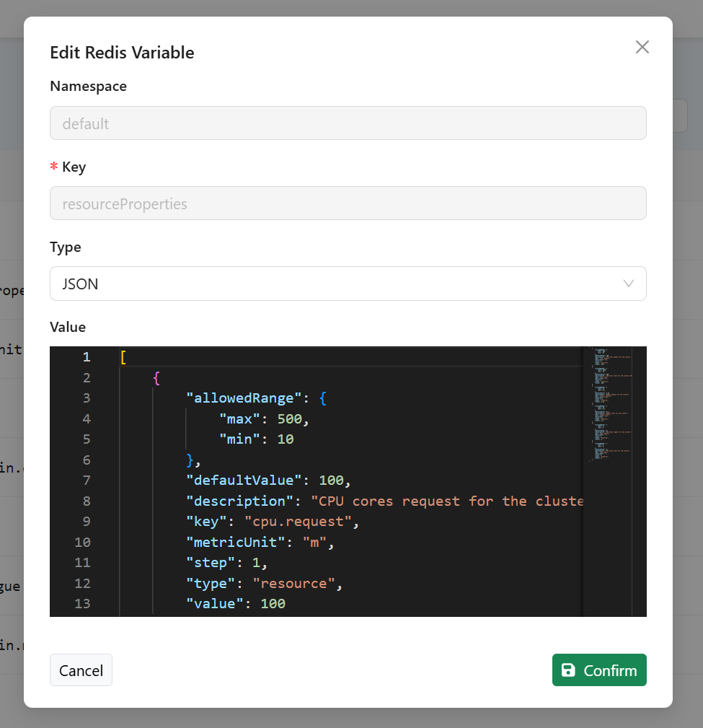The width and height of the screenshot is (703, 728).
Task: Click the Confirm button
Action: [599, 670]
